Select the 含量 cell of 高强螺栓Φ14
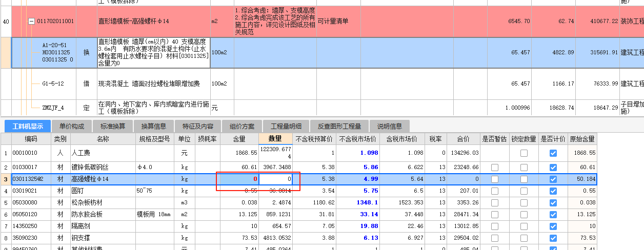Screen dimensions: 644x250 pos(239,179)
